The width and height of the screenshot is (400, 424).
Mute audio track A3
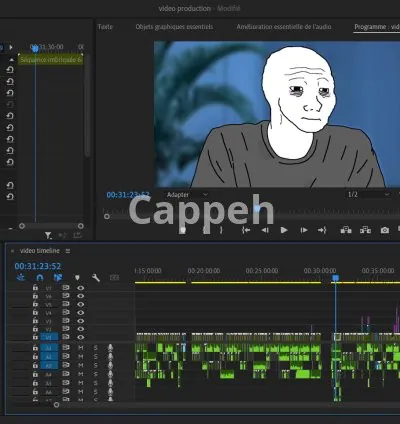click(x=81, y=365)
